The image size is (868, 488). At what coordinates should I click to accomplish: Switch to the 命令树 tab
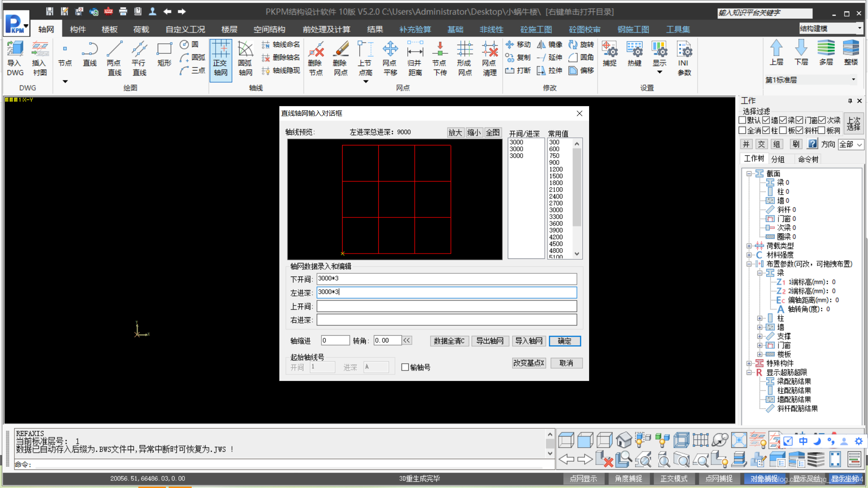point(808,159)
